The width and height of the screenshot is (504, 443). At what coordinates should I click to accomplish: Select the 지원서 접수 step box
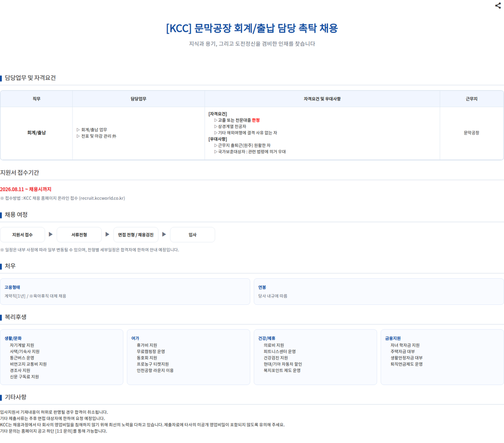point(22,235)
